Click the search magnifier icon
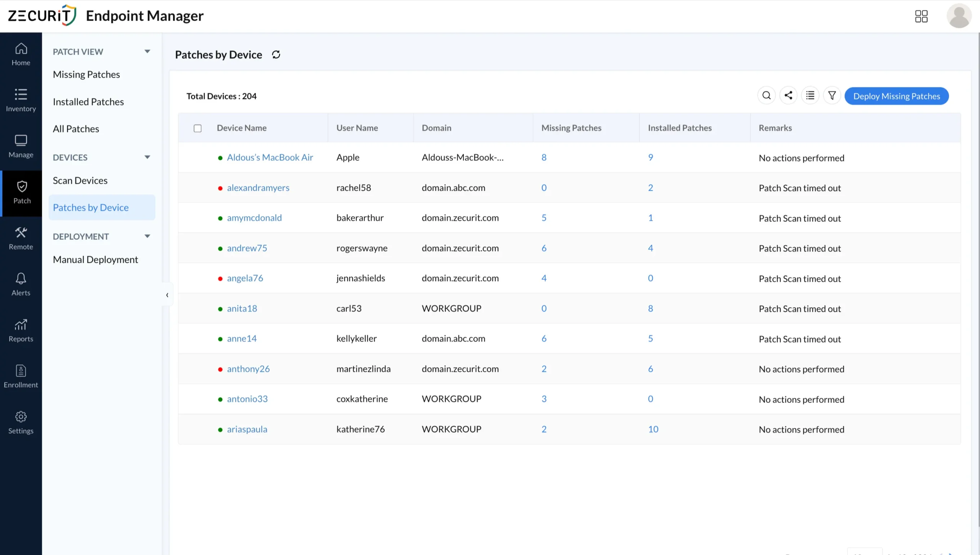This screenshot has height=555, width=980. tap(766, 96)
